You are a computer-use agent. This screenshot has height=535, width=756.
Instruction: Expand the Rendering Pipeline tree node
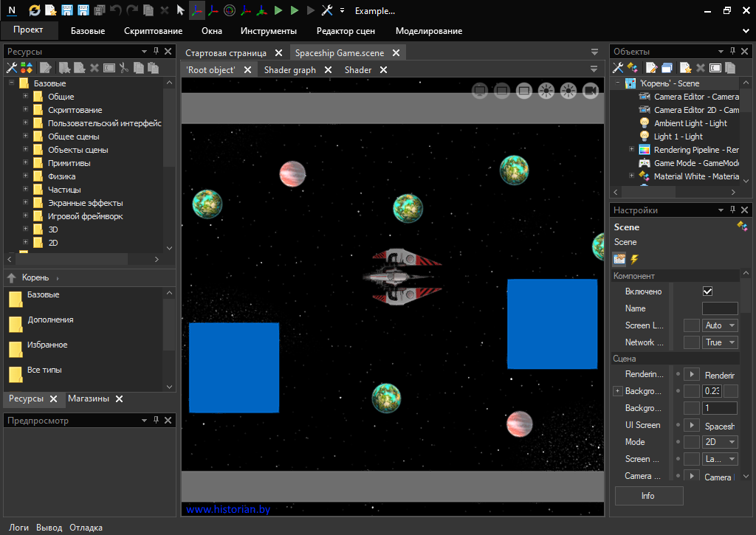tap(631, 150)
